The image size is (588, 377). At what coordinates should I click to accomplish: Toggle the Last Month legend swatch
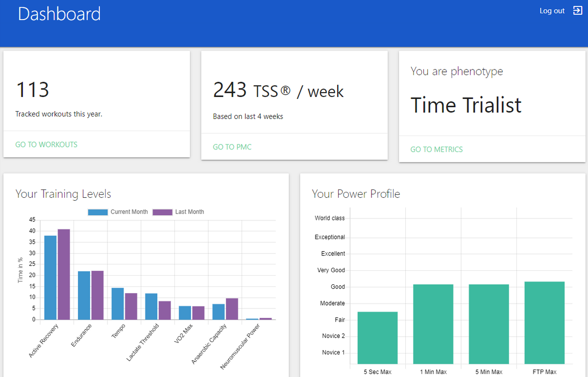coord(162,212)
